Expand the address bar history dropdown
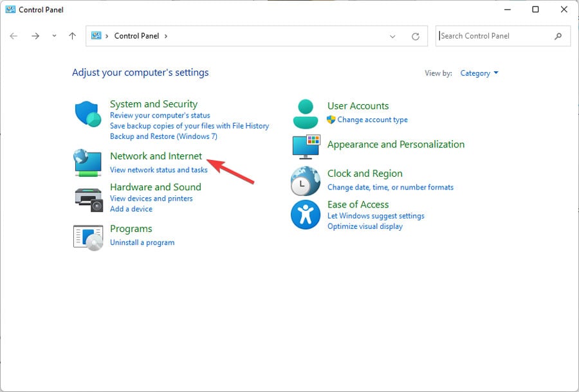This screenshot has height=392, width=579. [392, 36]
